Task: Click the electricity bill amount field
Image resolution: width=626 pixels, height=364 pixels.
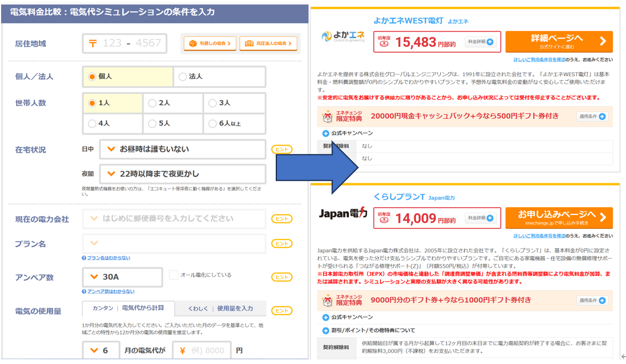Action: (202, 351)
